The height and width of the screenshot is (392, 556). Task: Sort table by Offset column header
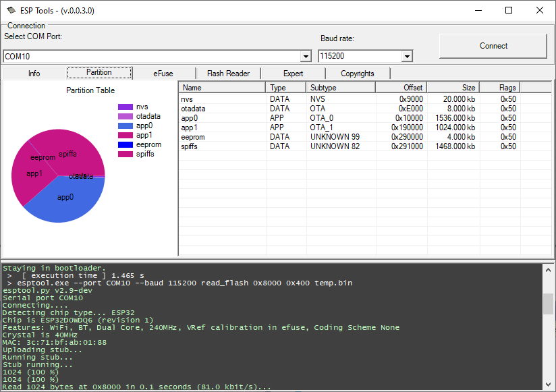(x=401, y=88)
